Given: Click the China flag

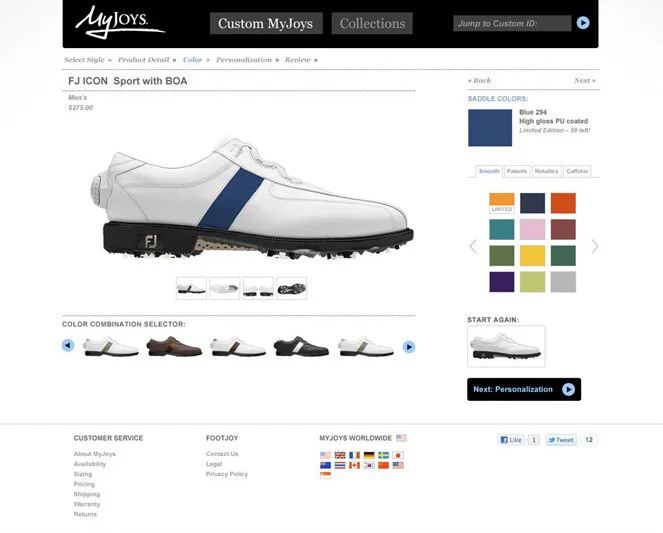Looking at the screenshot, I should 383,465.
